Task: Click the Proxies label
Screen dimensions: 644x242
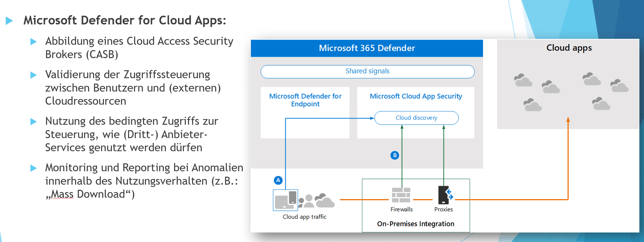Action: 443,209
